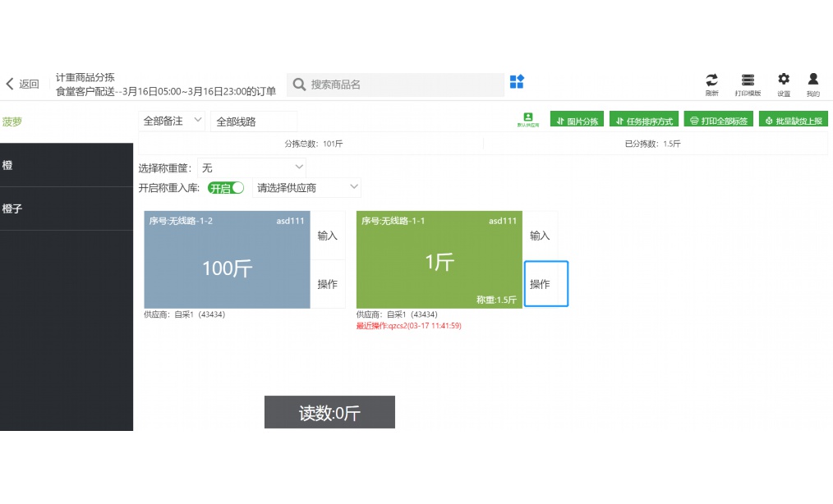The width and height of the screenshot is (833, 504).
Task: Open the 全部线路 dropdown
Action: point(252,121)
